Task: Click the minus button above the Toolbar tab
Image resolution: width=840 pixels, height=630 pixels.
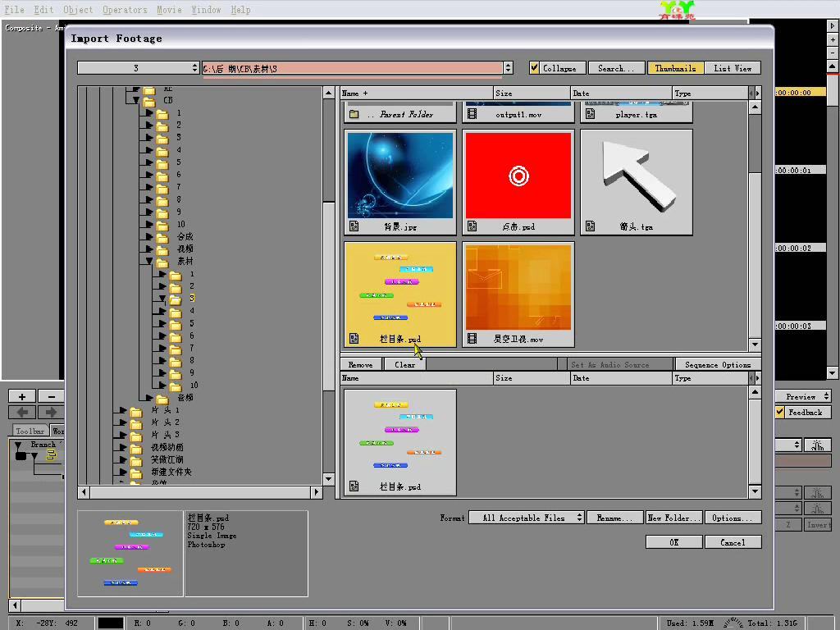Action: click(x=51, y=396)
